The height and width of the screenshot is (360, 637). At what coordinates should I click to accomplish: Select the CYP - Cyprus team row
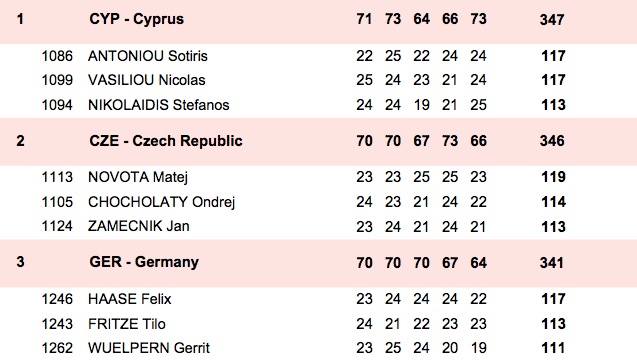tap(318, 20)
